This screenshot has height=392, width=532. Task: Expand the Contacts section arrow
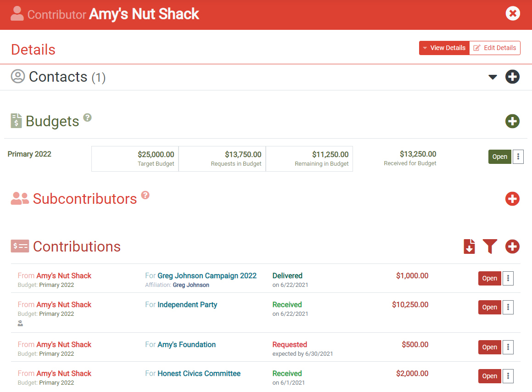(x=493, y=77)
